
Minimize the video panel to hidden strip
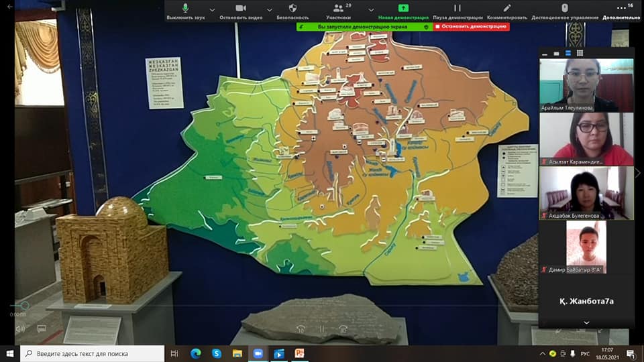pyautogui.click(x=545, y=53)
